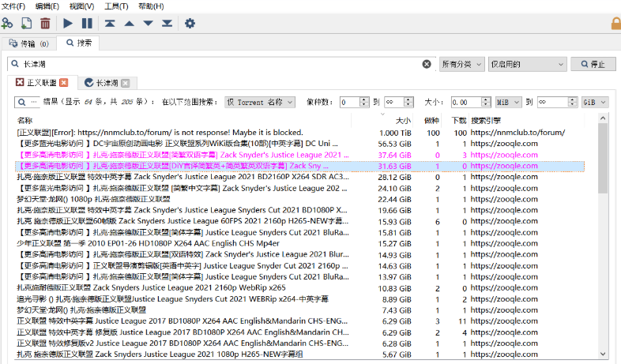Click the add torrent link icon
The width and height of the screenshot is (621, 364).
coord(7,24)
